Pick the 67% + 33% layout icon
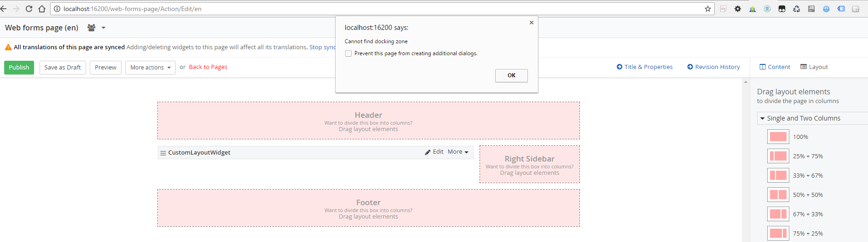This screenshot has height=242, width=868. click(x=778, y=214)
